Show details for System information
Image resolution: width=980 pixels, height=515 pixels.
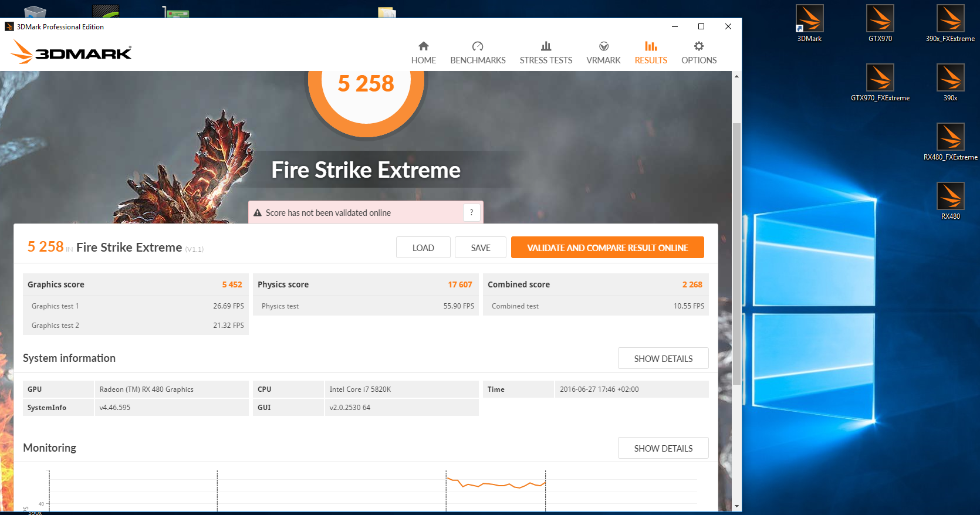663,358
